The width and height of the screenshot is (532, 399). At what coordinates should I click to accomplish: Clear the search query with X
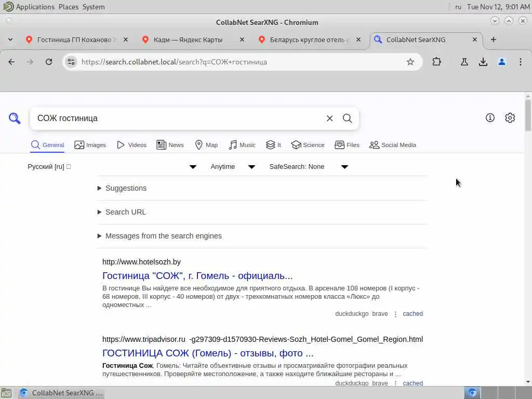[x=329, y=118]
